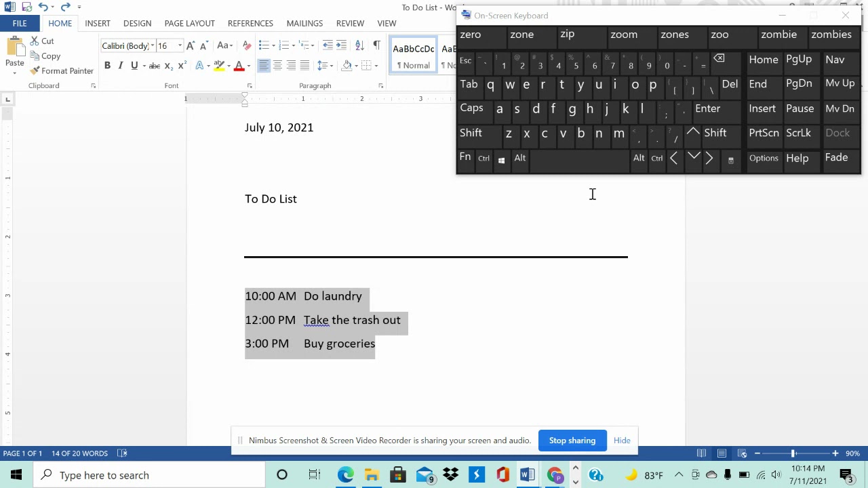868x488 pixels.
Task: Open the line spacing dropdown
Action: point(330,66)
